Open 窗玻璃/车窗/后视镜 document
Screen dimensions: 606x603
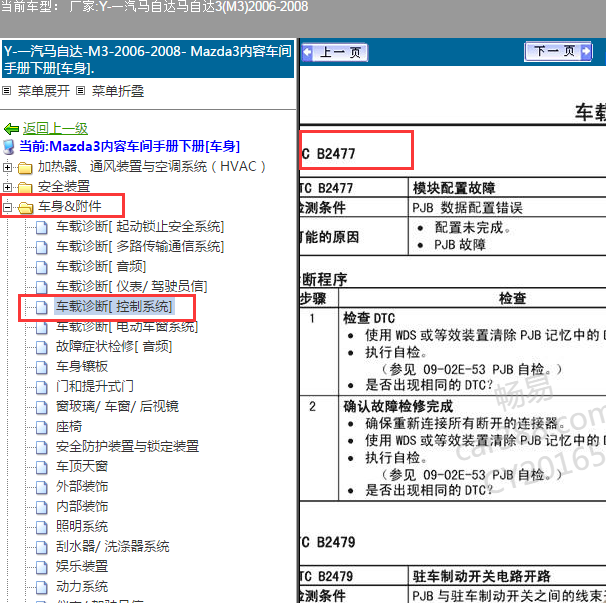[x=117, y=407]
